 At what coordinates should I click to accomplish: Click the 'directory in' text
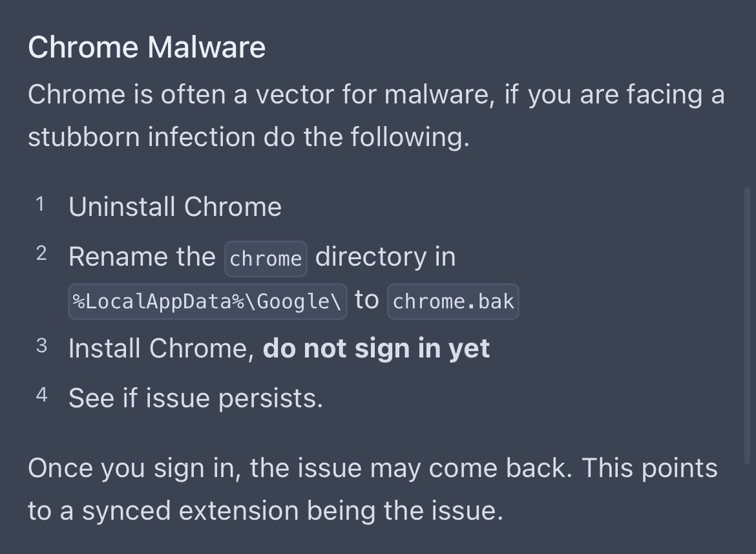click(385, 257)
